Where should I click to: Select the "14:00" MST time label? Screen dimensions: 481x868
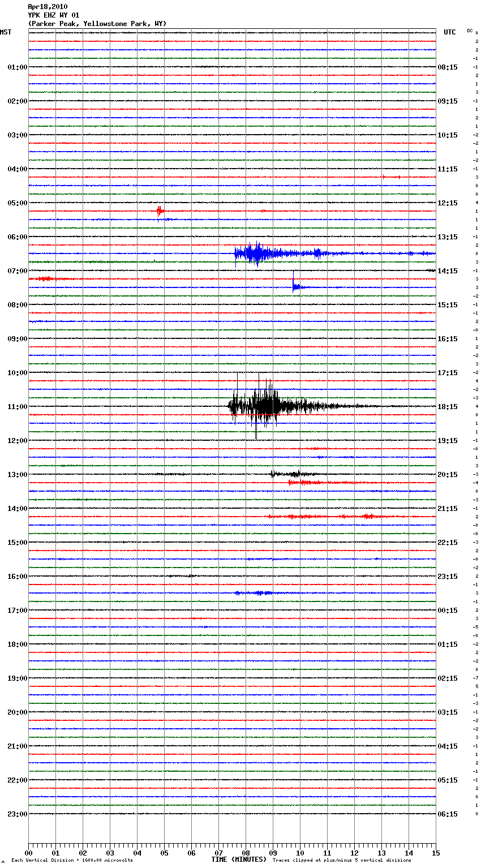18,509
